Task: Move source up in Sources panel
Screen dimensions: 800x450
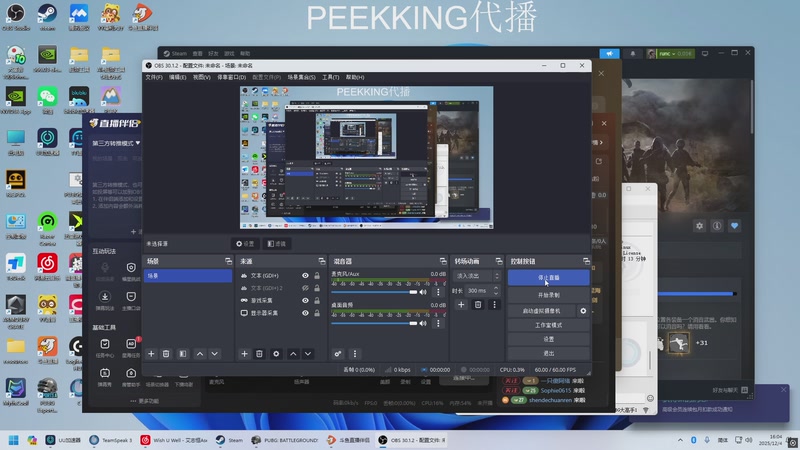Action: pos(293,354)
